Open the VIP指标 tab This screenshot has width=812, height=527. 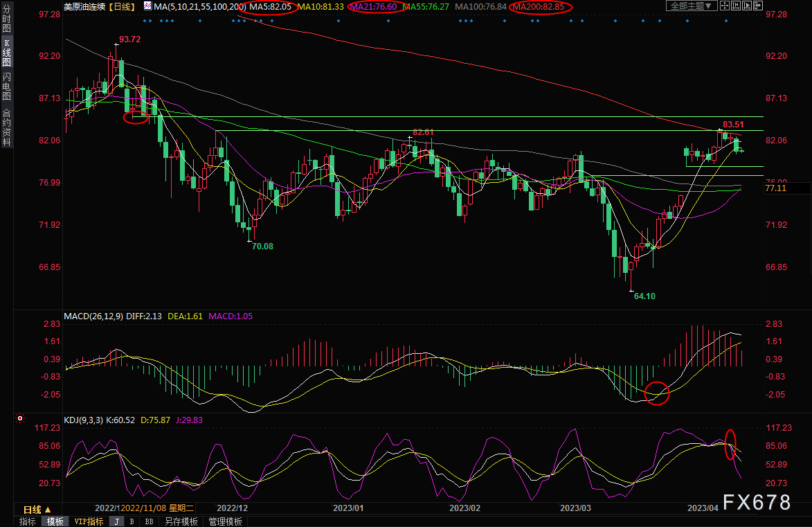click(x=89, y=521)
